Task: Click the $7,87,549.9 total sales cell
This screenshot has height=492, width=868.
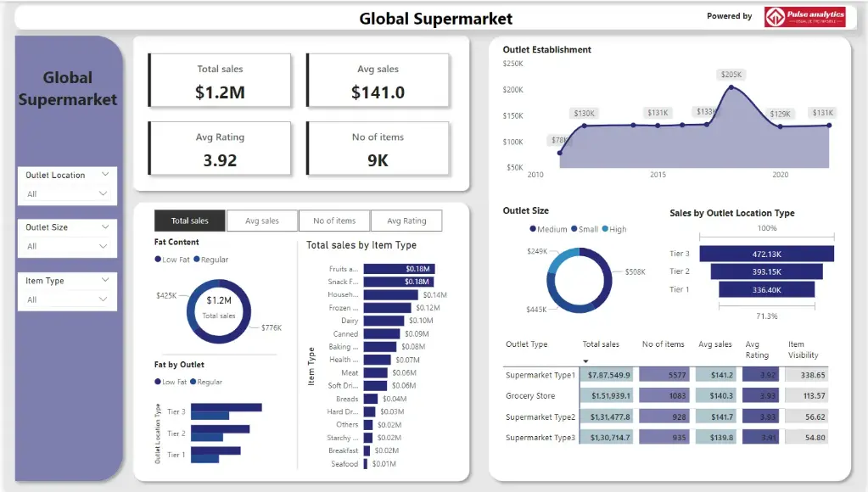Action: click(x=607, y=375)
